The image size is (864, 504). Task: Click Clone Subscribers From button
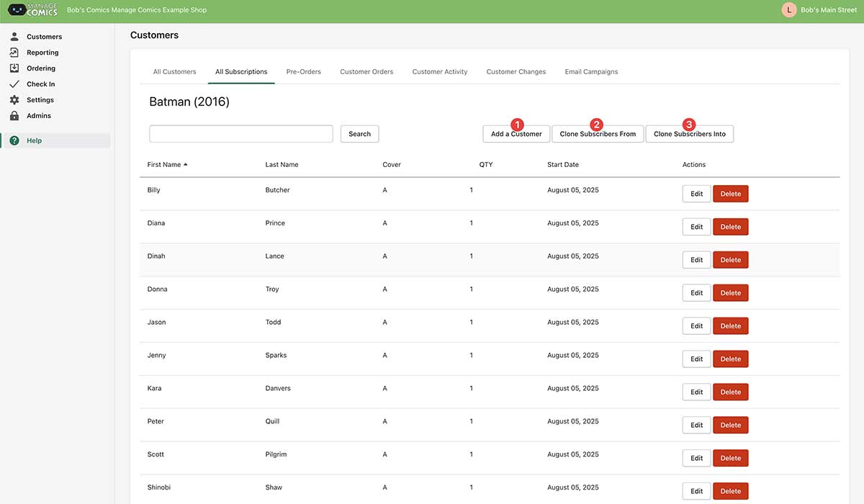pos(598,135)
